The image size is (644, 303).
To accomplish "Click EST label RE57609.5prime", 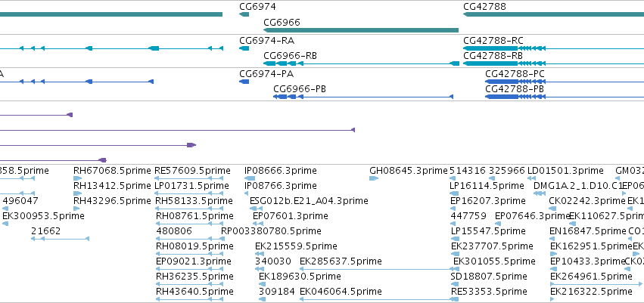I will (192, 171).
